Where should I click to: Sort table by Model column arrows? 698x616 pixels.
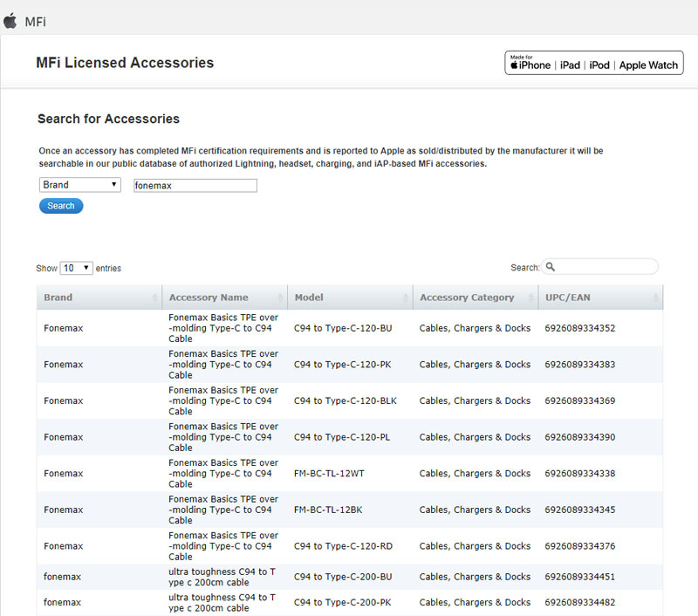406,298
